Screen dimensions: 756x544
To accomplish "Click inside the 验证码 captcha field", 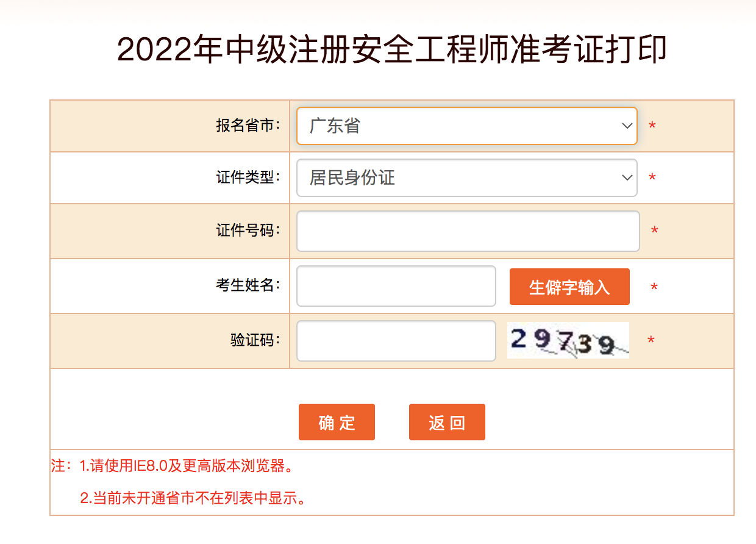I will [395, 340].
